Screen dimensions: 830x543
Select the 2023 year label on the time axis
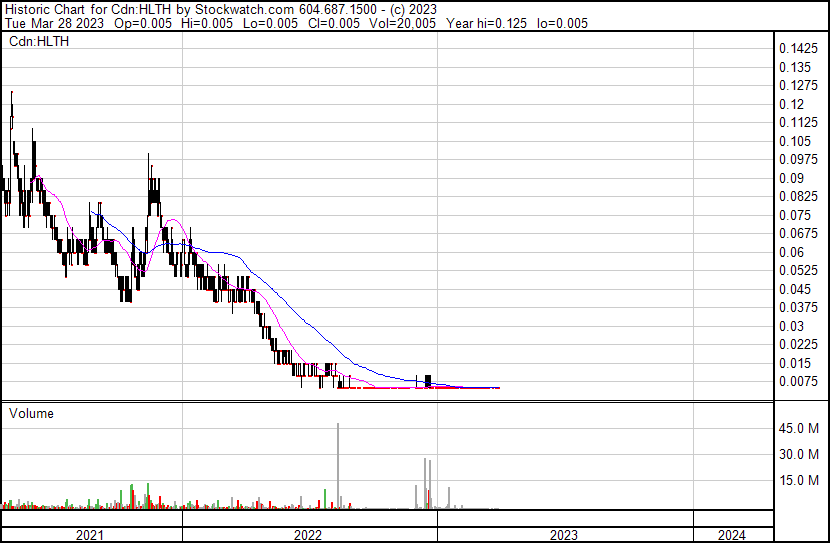click(x=563, y=535)
